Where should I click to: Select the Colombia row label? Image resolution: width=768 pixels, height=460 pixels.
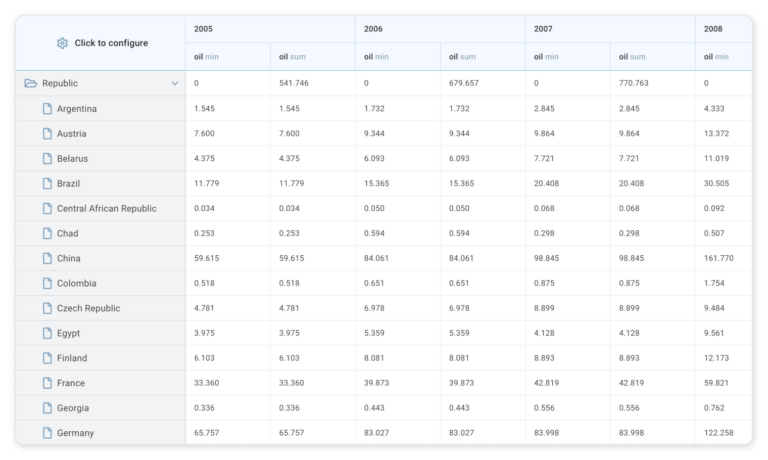point(76,284)
